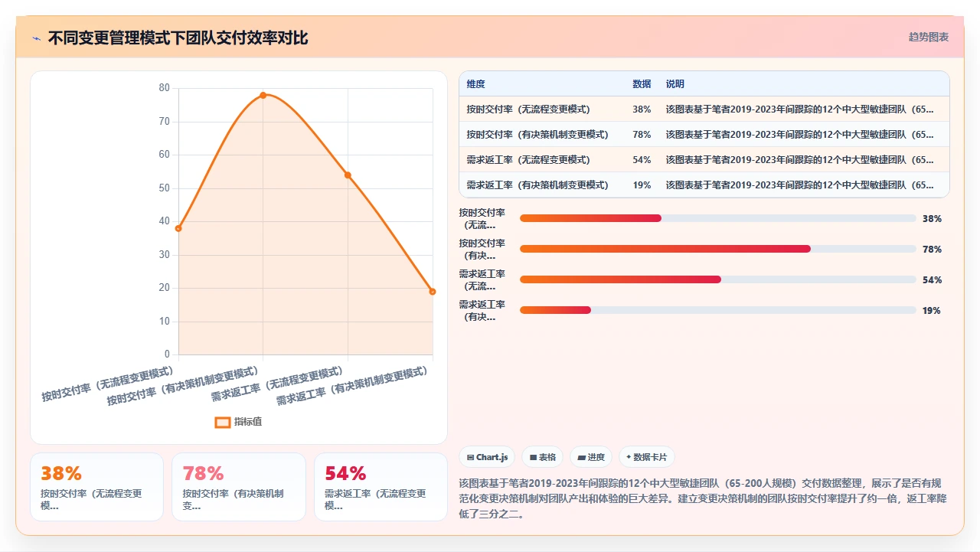The height and width of the screenshot is (552, 980).
Task: Click the 78% value in table
Action: point(642,135)
